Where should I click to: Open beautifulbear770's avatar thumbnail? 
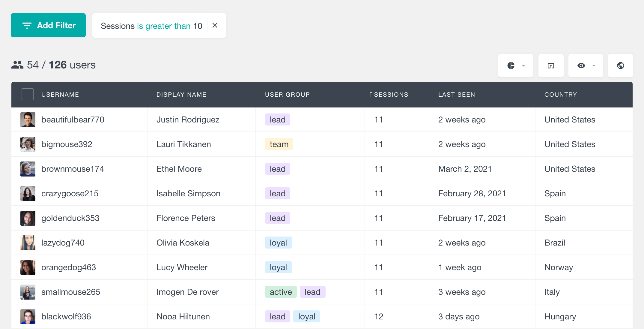[x=28, y=120]
